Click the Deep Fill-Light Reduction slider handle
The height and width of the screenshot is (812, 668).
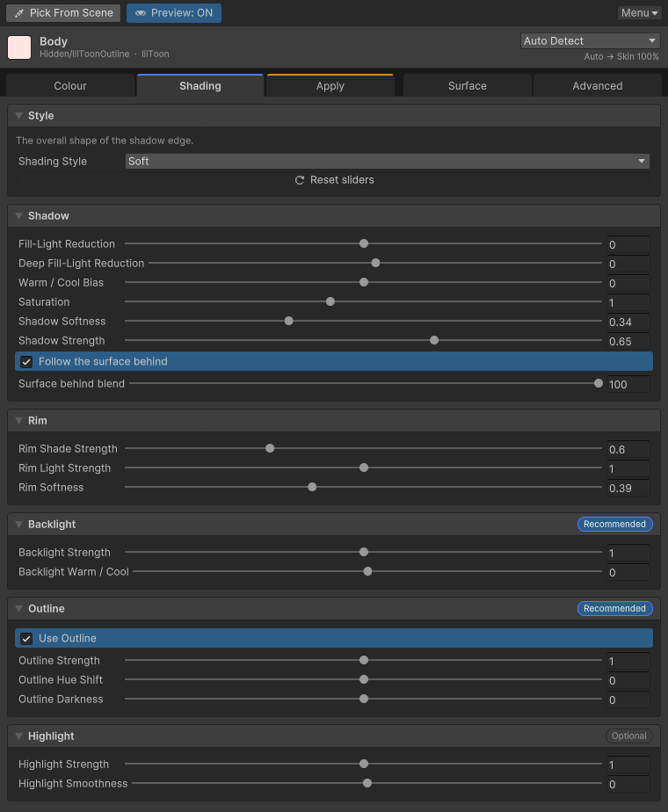[375, 263]
